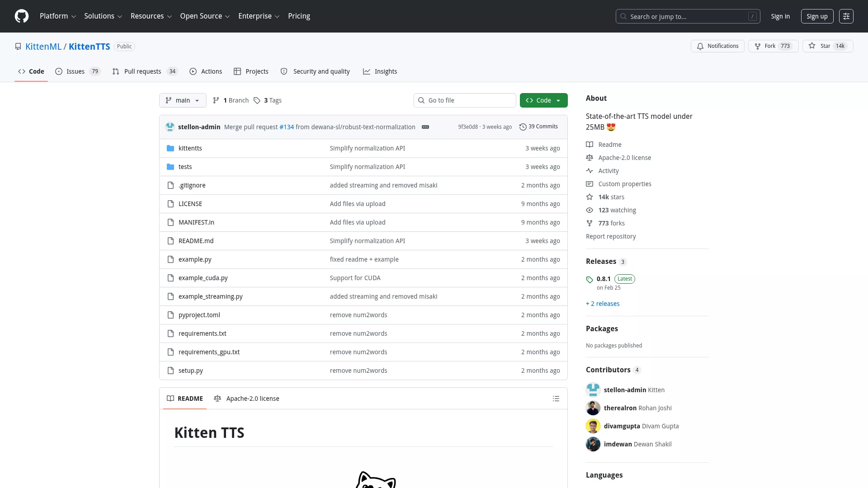
Task: Expand the Open Source menu
Action: (x=205, y=16)
